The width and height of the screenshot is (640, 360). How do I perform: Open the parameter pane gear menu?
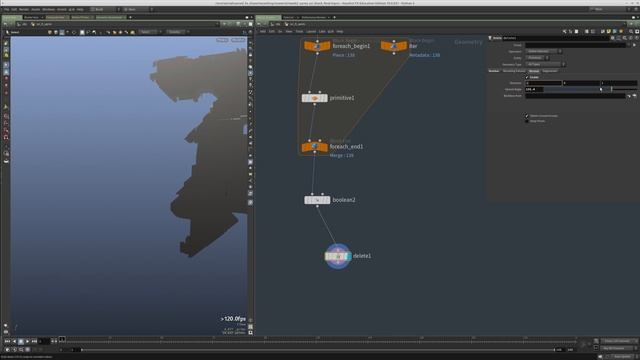[613, 38]
